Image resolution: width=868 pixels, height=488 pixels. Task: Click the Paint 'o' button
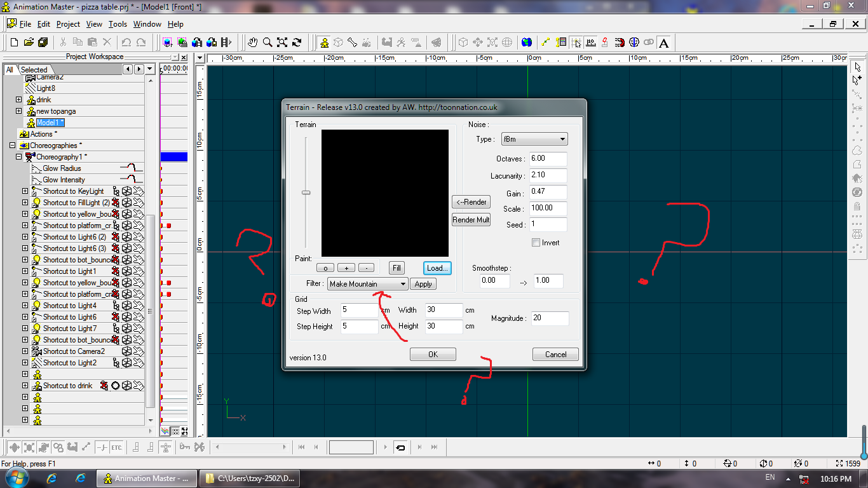(325, 268)
